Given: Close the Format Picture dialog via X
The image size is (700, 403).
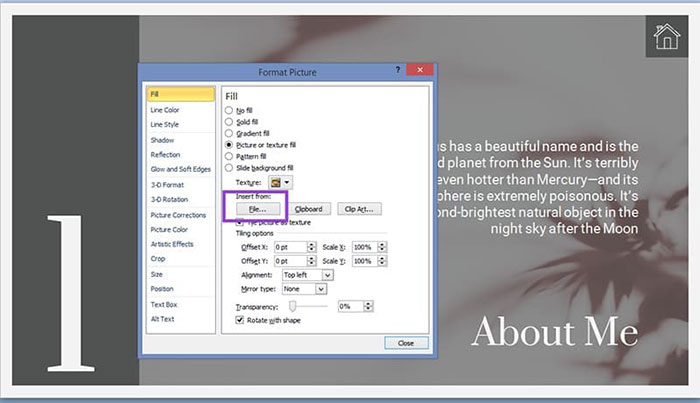Looking at the screenshot, I should point(421,71).
